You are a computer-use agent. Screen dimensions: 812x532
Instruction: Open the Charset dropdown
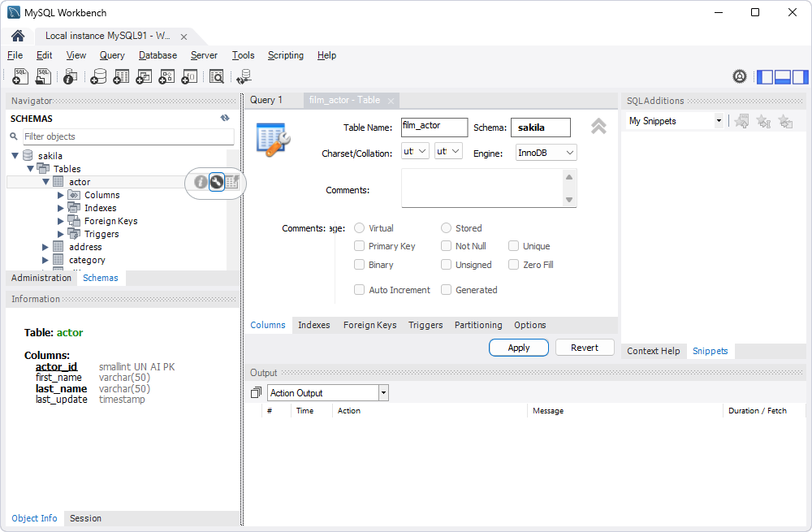click(415, 151)
